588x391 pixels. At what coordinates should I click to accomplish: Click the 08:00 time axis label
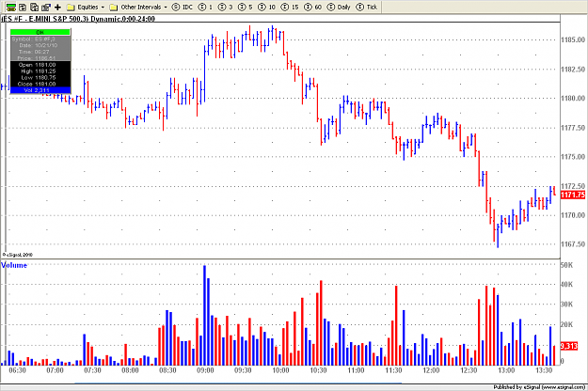130,370
